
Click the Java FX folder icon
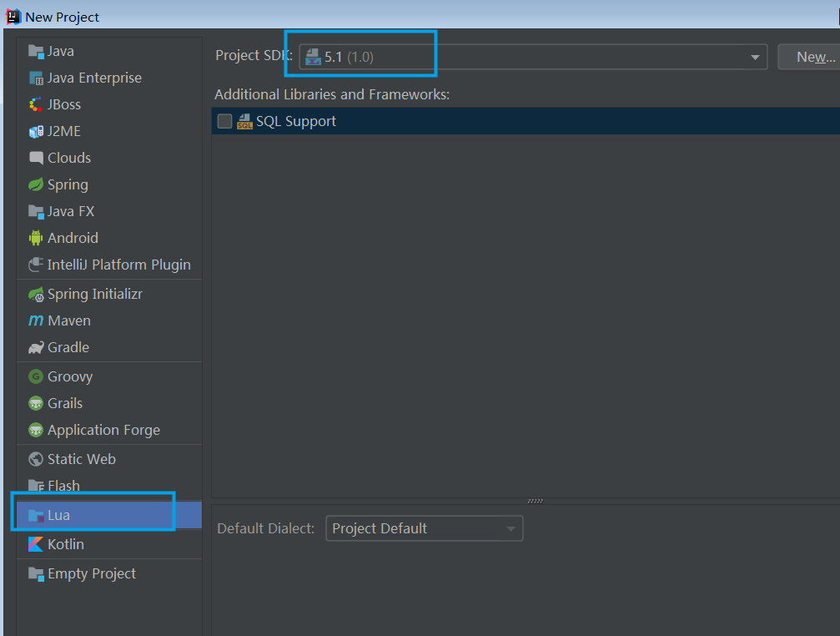(36, 212)
